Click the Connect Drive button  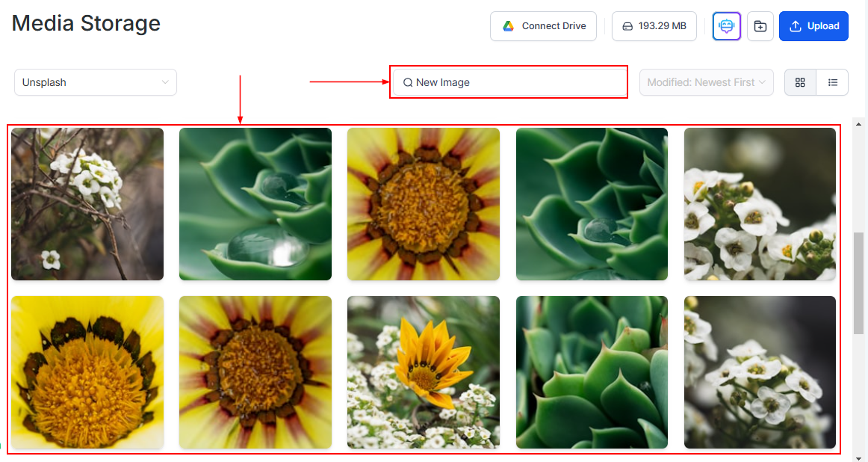tap(543, 25)
